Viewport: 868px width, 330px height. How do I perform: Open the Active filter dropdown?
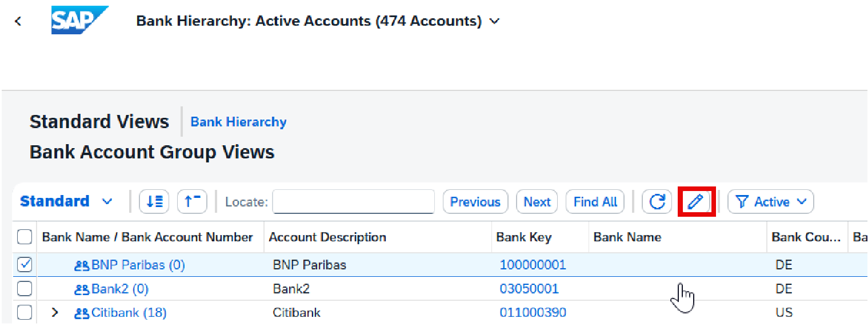pyautogui.click(x=771, y=202)
